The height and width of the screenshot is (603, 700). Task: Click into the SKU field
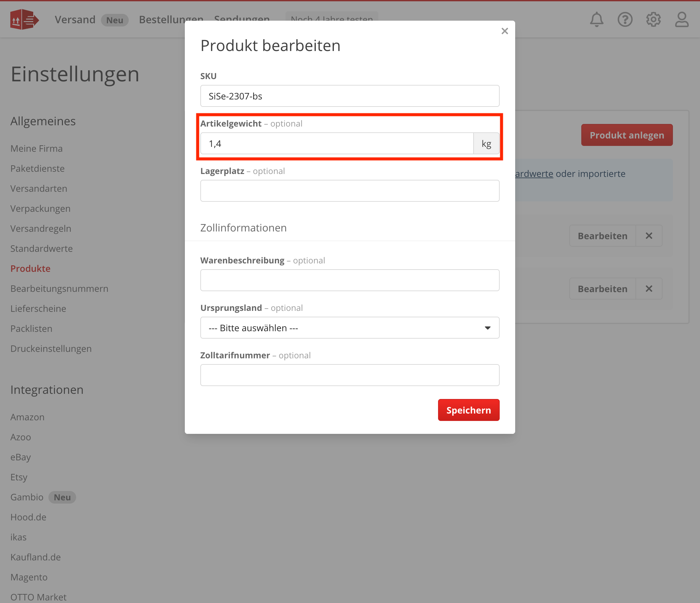[x=350, y=96]
